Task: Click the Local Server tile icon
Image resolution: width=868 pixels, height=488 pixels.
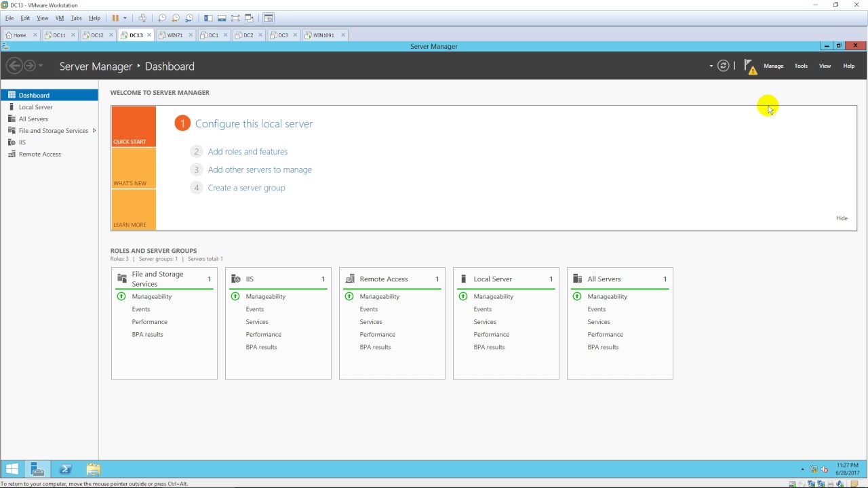Action: [463, 279]
